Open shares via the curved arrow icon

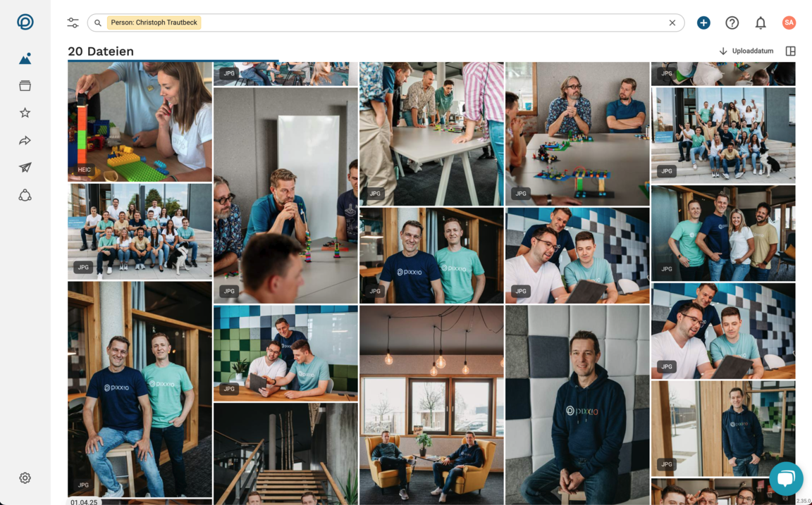tap(25, 141)
